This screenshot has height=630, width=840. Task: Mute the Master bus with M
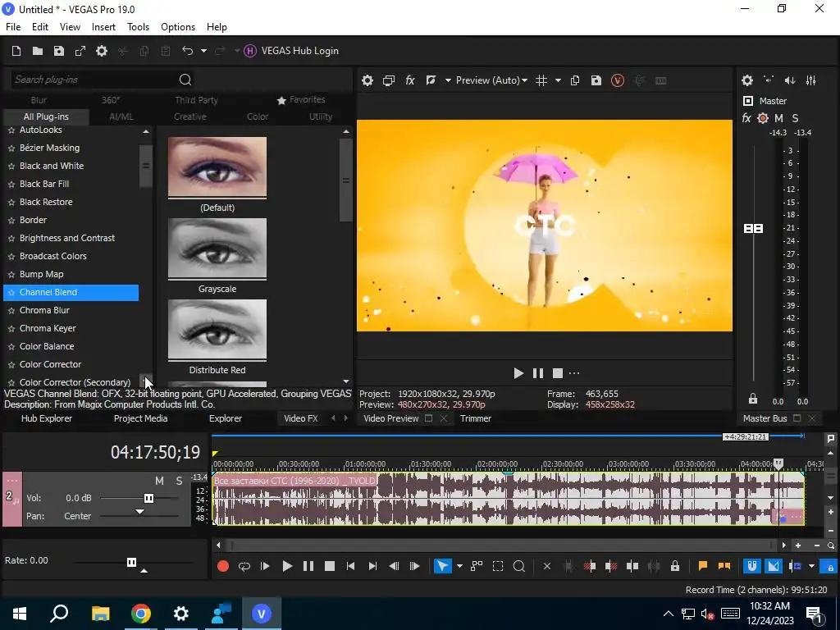[x=779, y=118]
